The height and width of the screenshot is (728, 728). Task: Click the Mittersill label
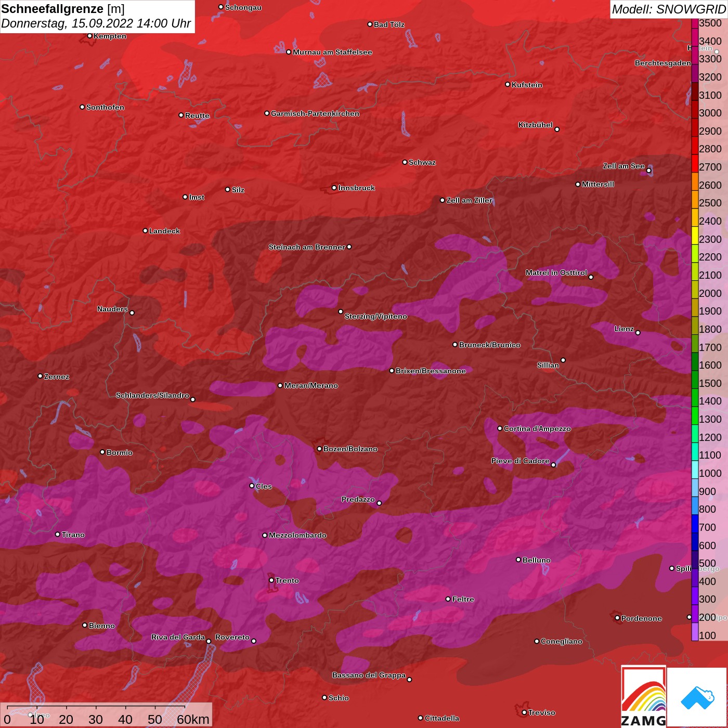598,184
